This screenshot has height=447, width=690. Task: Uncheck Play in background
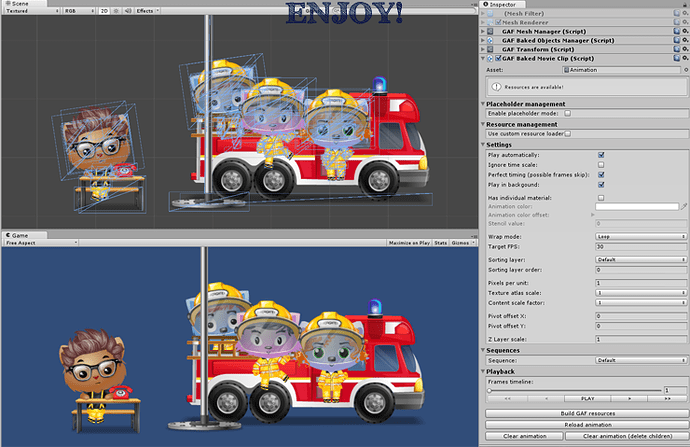(601, 185)
